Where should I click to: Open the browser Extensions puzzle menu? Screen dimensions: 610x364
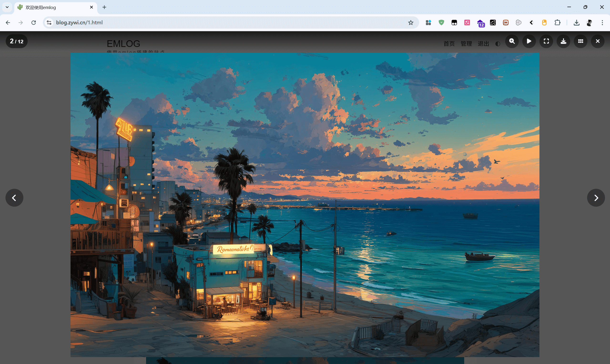click(557, 23)
